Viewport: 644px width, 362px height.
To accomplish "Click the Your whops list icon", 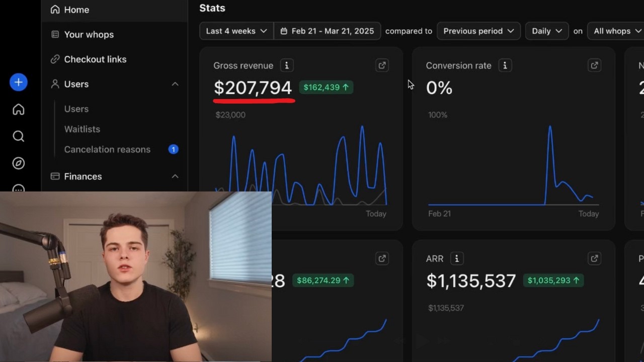I will click(55, 34).
